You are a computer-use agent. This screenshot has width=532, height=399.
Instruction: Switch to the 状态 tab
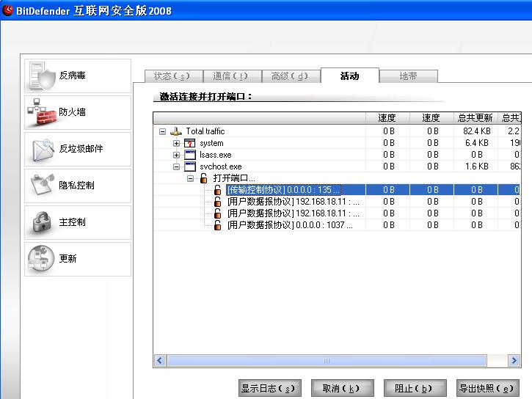[167, 76]
